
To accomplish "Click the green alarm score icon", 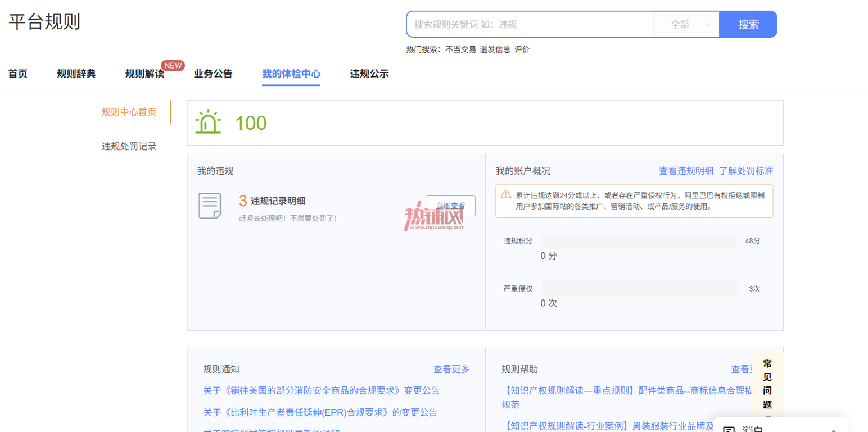I will 208,122.
